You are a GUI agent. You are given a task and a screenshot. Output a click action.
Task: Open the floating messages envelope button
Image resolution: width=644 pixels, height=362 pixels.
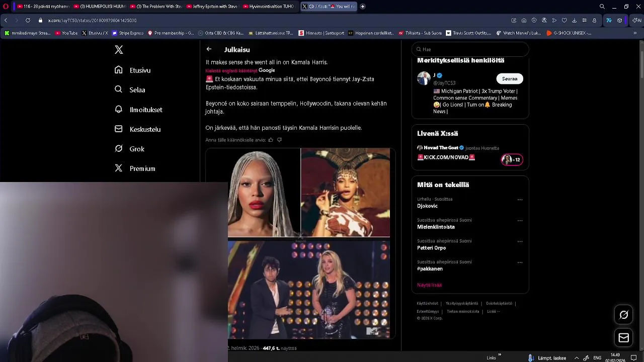pyautogui.click(x=624, y=338)
